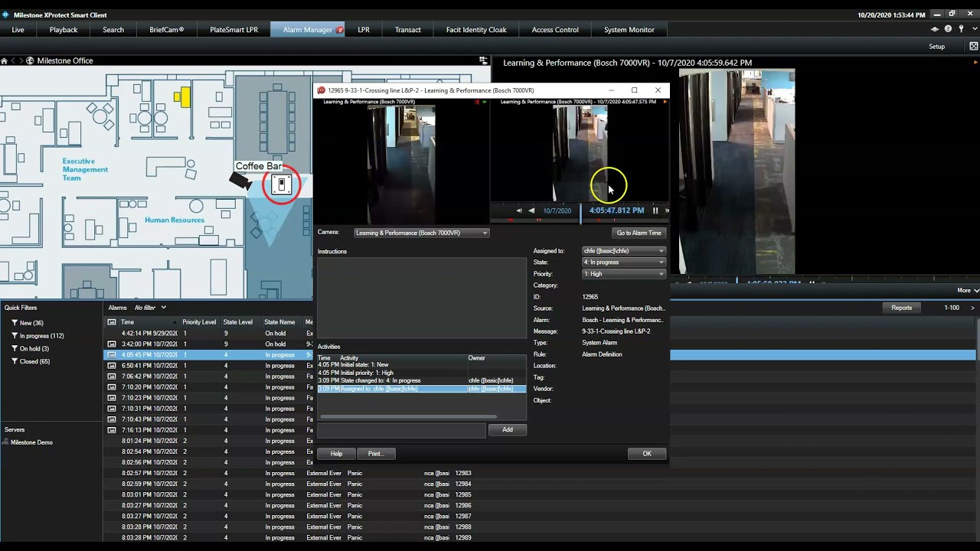Select the 'Assigned to: chfe' activity row
Image resolution: width=980 pixels, height=551 pixels.
pyautogui.click(x=422, y=389)
